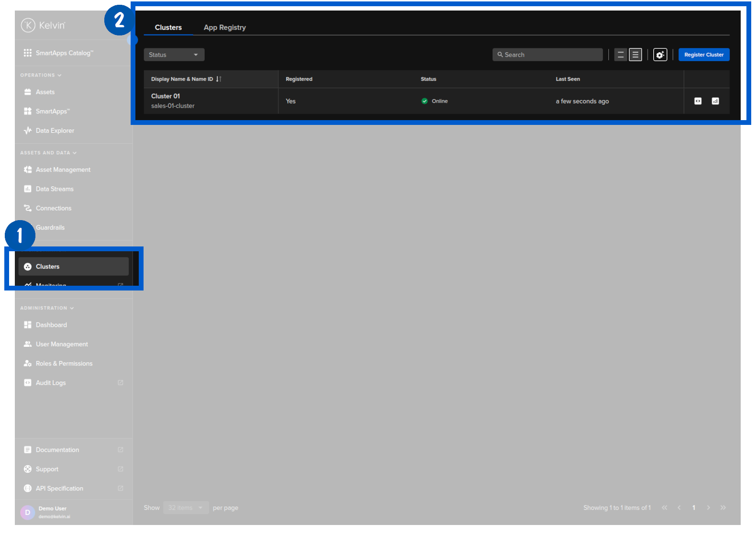756x536 pixels.
Task: Open SmartApps Catalog from the sidebar
Action: coord(64,53)
